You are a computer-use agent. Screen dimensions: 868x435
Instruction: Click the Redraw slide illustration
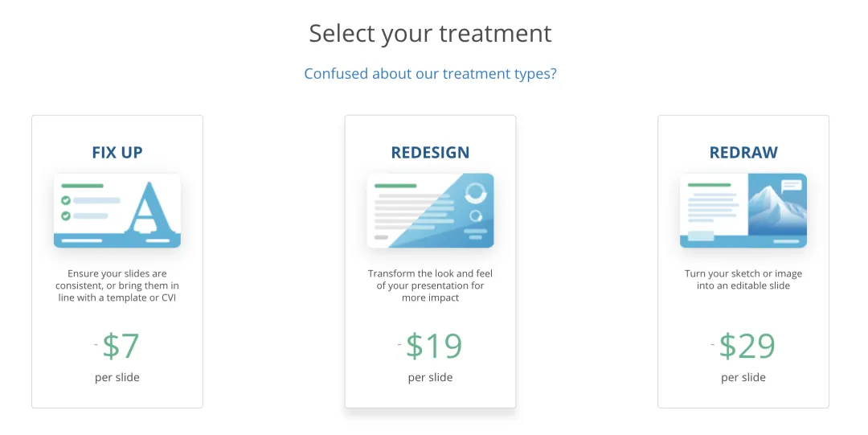coord(743,211)
